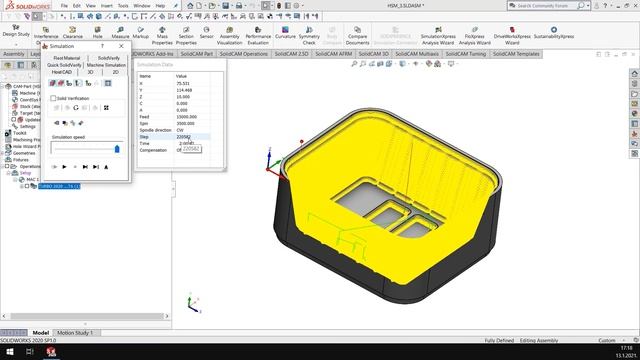
Task: Switch to the Motion Study 1 tab
Action: [x=75, y=333]
